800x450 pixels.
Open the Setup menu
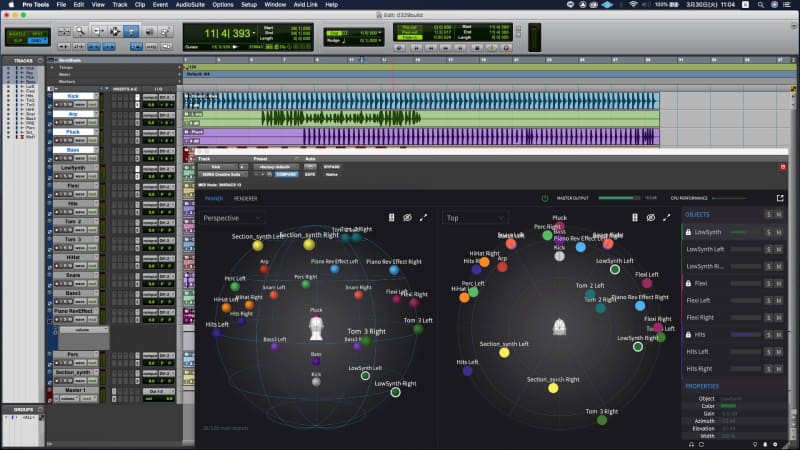249,5
